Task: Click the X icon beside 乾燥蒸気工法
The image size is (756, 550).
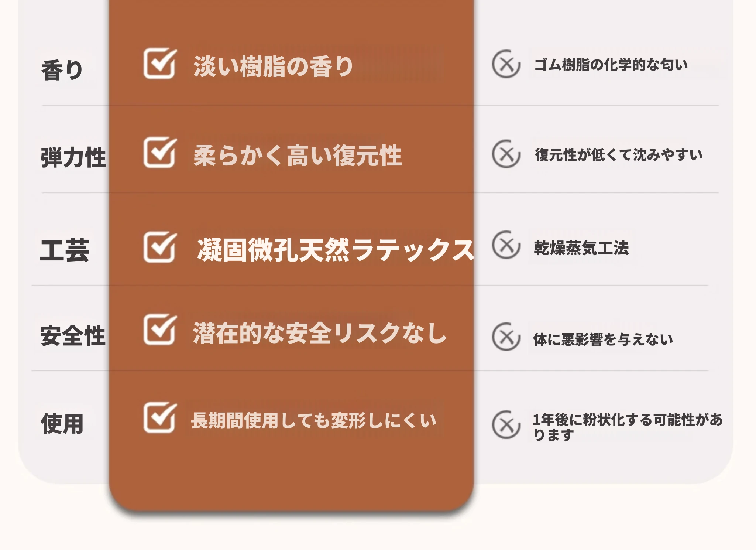Action: click(x=506, y=245)
